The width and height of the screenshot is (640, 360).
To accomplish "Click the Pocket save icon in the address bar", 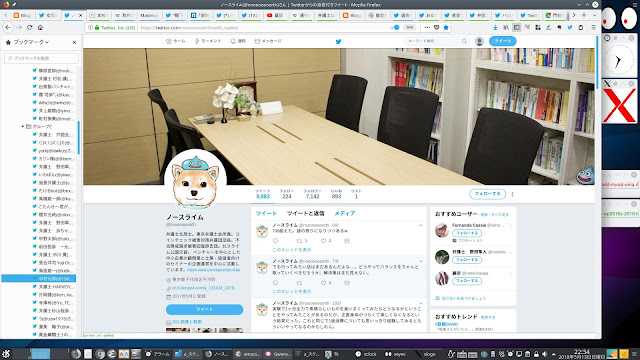I will click(x=436, y=27).
